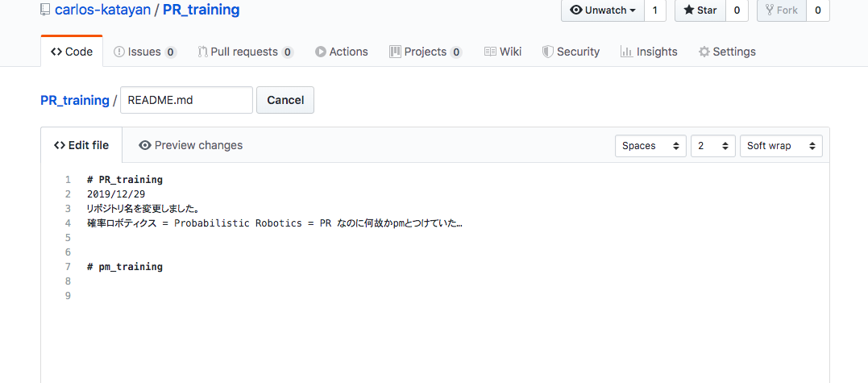Click the star count 0
868x383 pixels.
coord(737,10)
